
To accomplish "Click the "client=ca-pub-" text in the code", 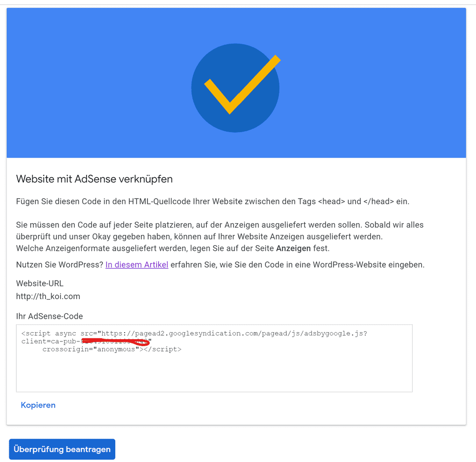I will pyautogui.click(x=51, y=341).
